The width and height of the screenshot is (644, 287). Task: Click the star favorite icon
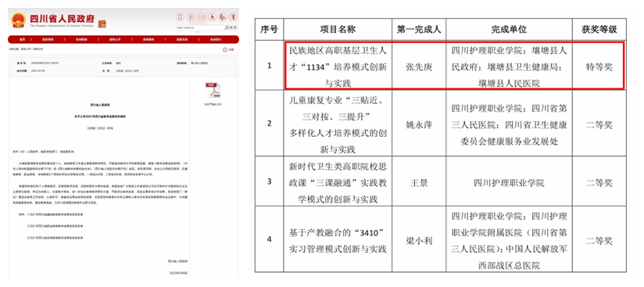[224, 49]
